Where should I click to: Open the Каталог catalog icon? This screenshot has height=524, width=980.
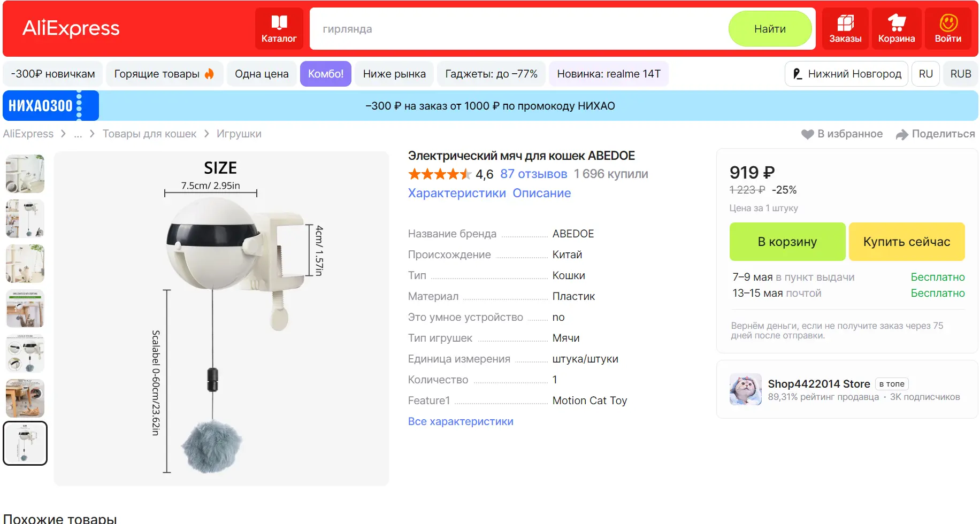(279, 22)
